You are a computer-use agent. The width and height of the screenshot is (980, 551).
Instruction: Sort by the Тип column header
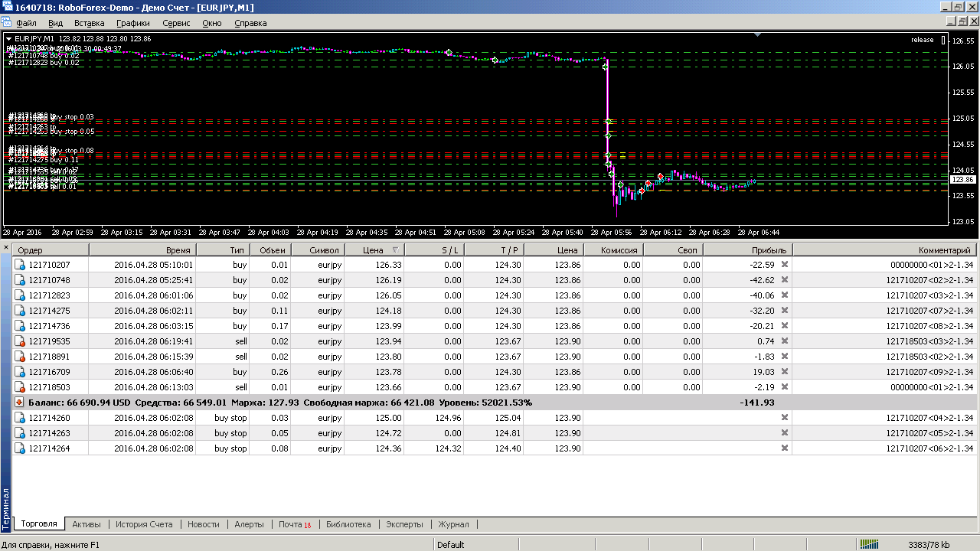click(x=223, y=249)
